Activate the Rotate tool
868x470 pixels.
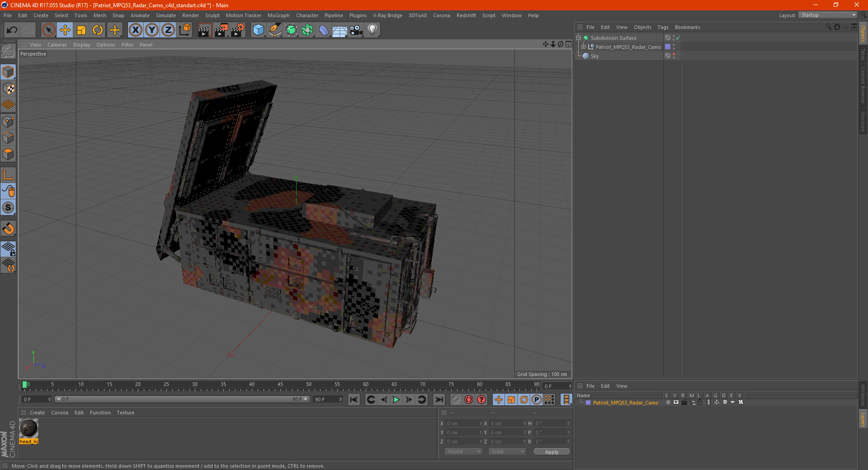click(x=98, y=30)
